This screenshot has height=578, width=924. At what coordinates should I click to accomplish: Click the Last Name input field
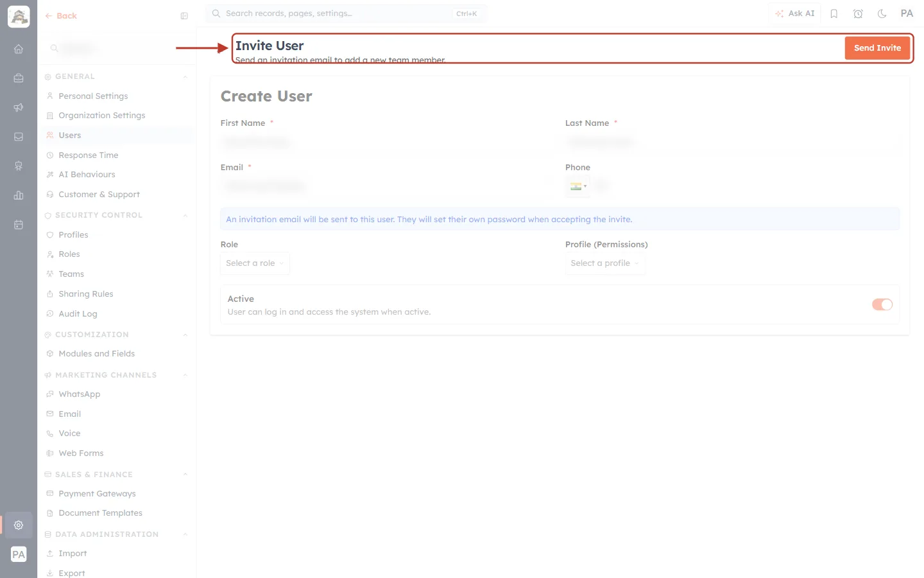[732, 142]
